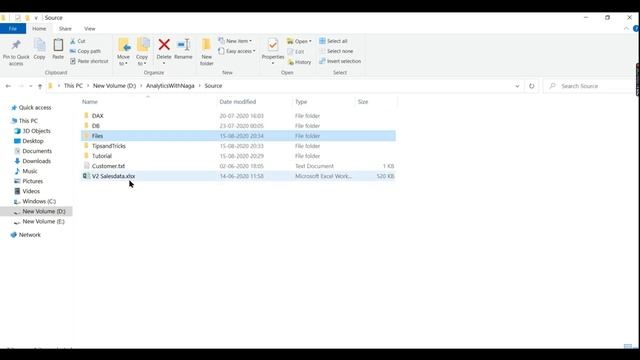Open Videos in navigation pane

[x=31, y=191]
